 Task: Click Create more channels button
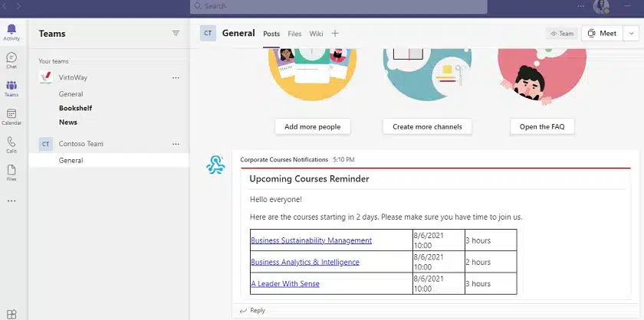[427, 127]
